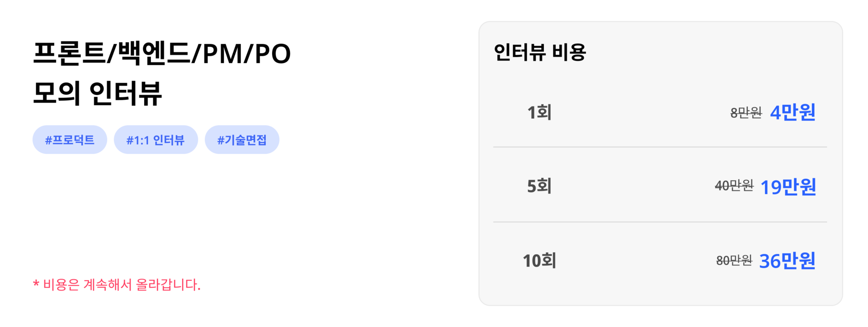This screenshot has width=868, height=327.
Task: Choose the 5회 package label
Action: 539,186
